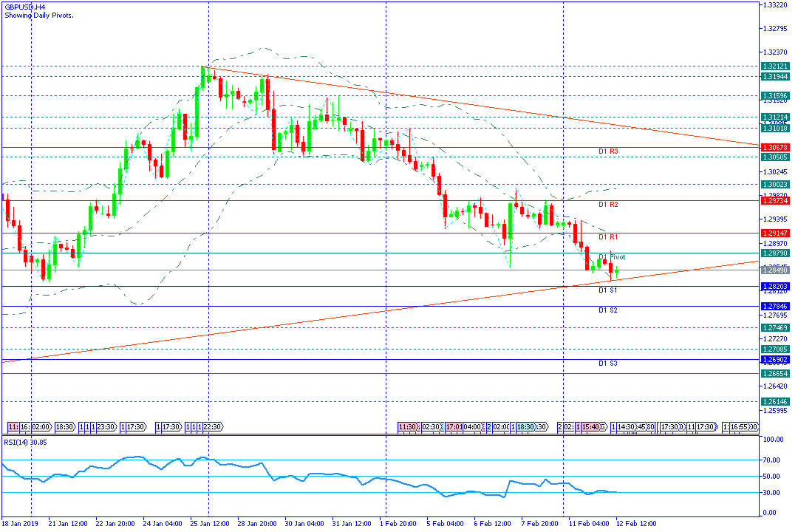
Task: Click the 70.00 RSI scale value
Action: tap(771, 460)
